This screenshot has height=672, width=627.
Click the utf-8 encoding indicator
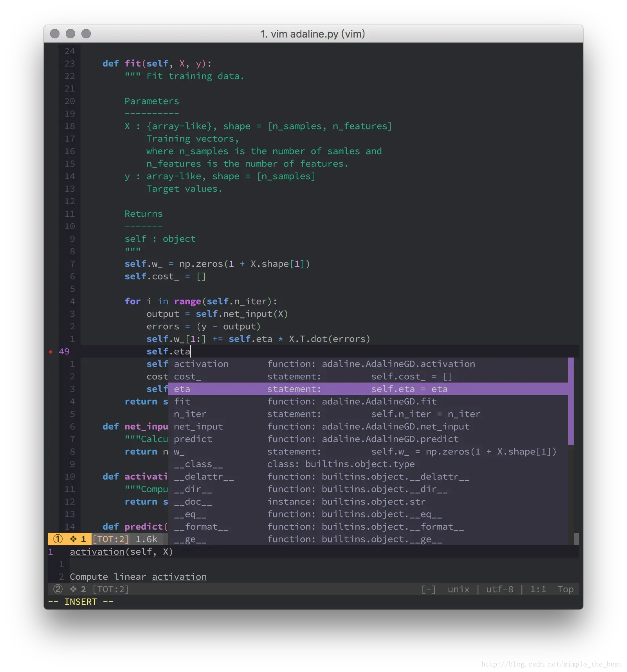(499, 589)
